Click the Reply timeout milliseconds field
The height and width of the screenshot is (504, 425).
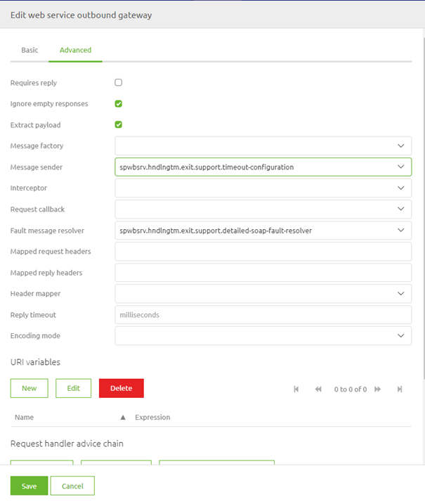tap(263, 315)
